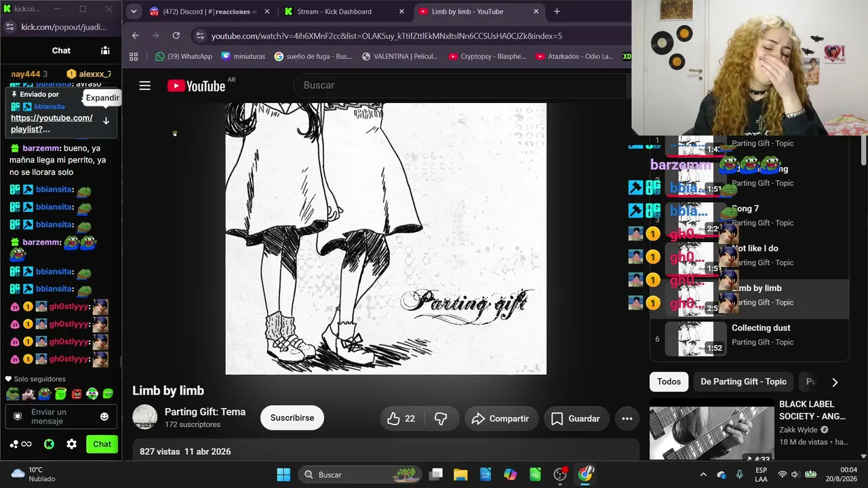Open Task View on the taskbar
868x488 pixels.
436,474
